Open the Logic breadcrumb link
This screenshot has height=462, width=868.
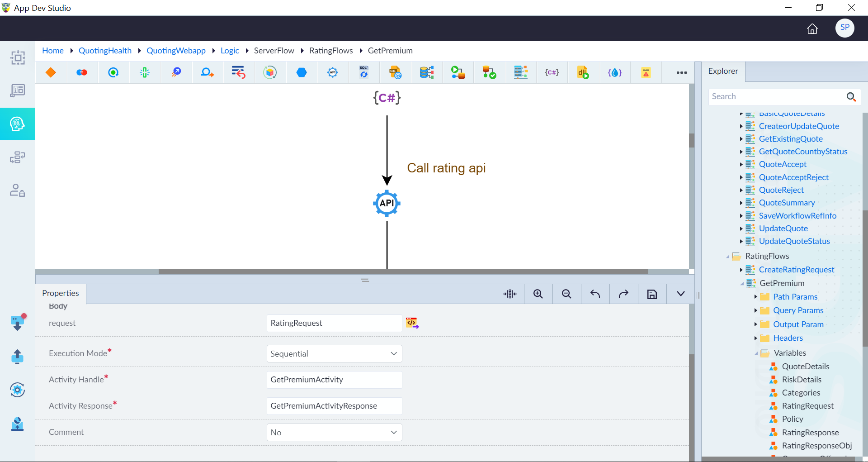[230, 51]
